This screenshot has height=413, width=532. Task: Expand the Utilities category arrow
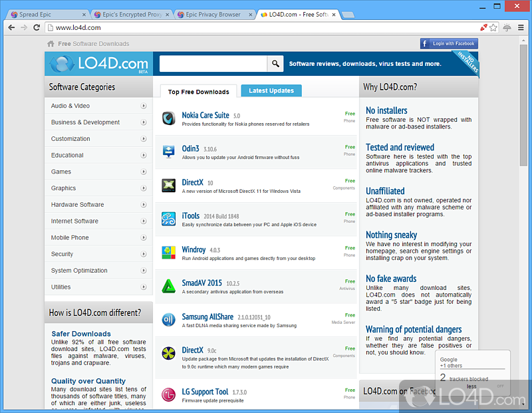(x=143, y=287)
